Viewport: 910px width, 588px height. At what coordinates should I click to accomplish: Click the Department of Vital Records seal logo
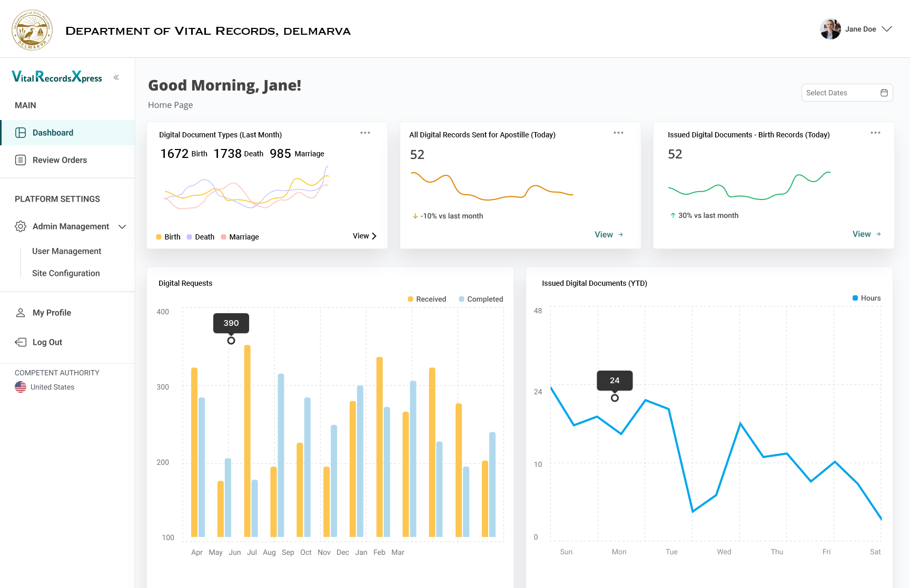tap(32, 29)
